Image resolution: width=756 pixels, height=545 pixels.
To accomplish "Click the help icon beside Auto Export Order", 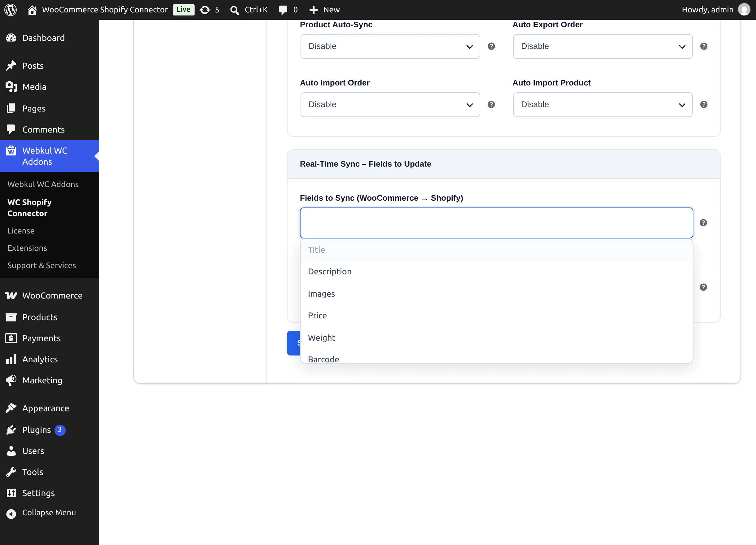I will tap(704, 46).
